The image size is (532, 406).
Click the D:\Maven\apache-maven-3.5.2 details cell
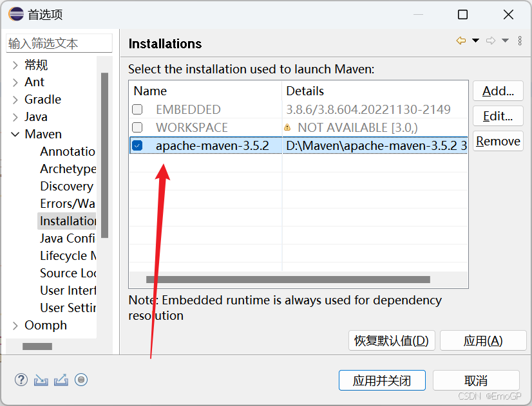coord(376,145)
